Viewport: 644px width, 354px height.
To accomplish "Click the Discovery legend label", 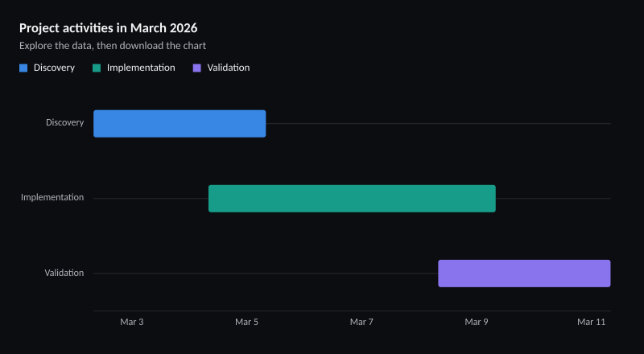I will pyautogui.click(x=54, y=68).
